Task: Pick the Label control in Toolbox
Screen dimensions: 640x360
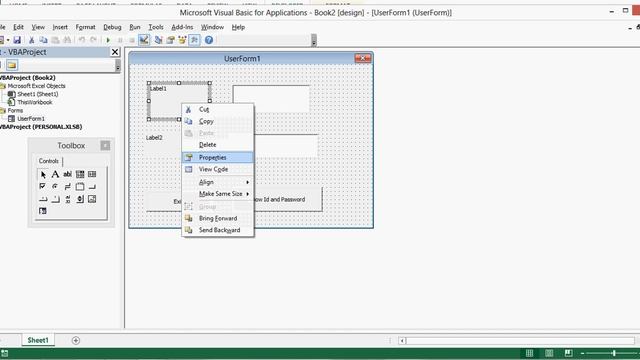Action: [x=55, y=174]
